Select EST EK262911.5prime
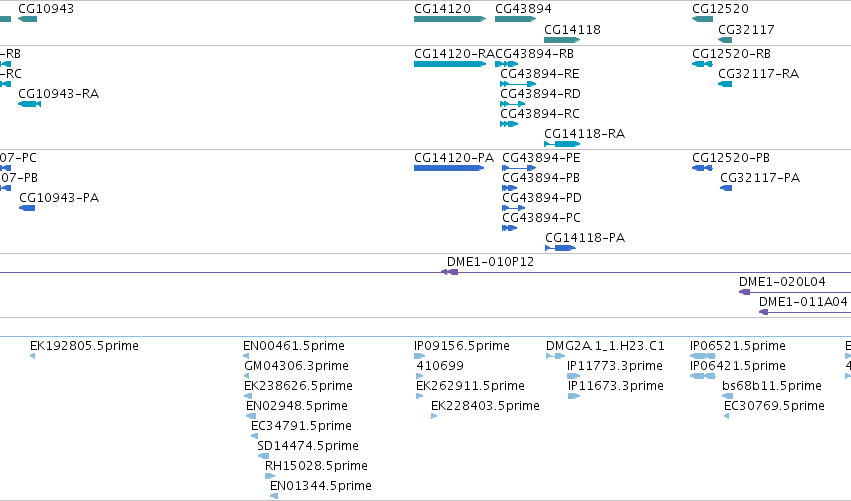The width and height of the screenshot is (851, 501). [x=471, y=386]
